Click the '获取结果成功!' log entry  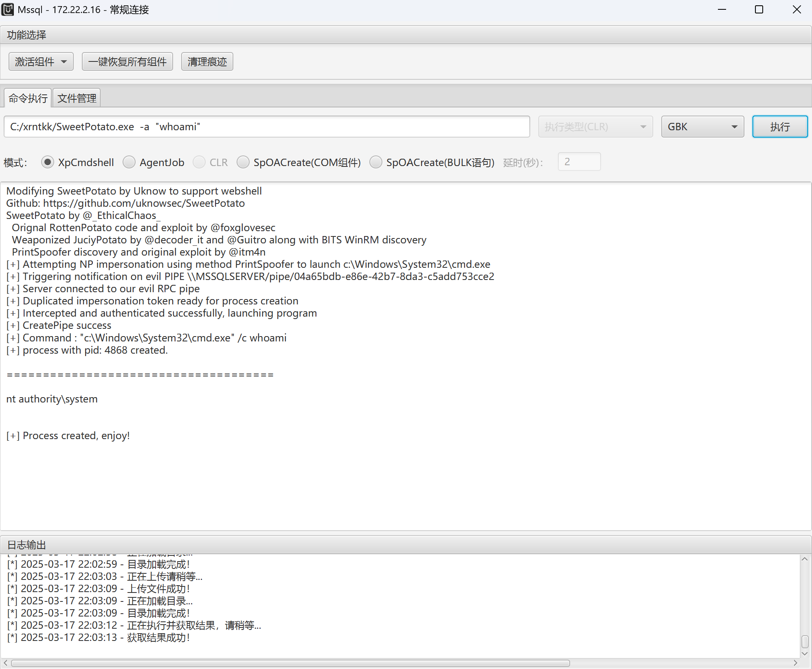99,637
